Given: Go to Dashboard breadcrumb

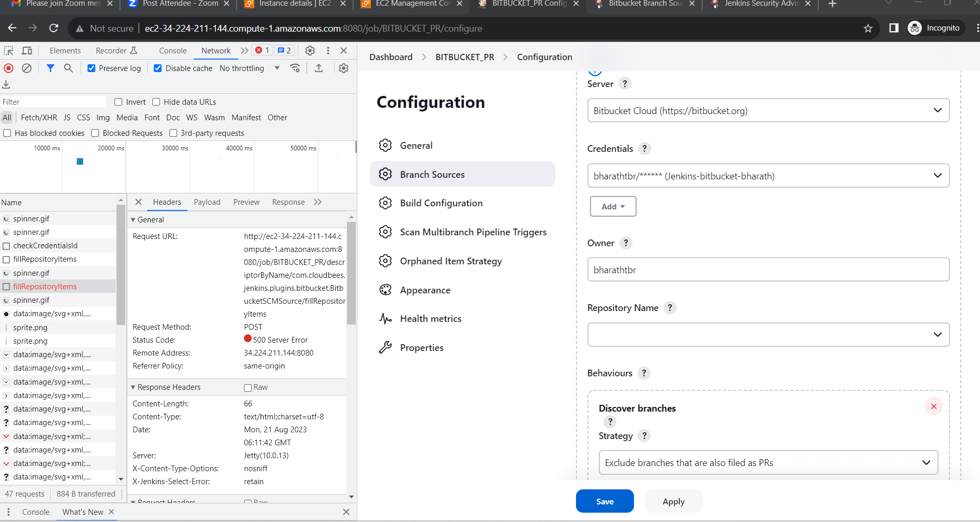Looking at the screenshot, I should [x=391, y=57].
